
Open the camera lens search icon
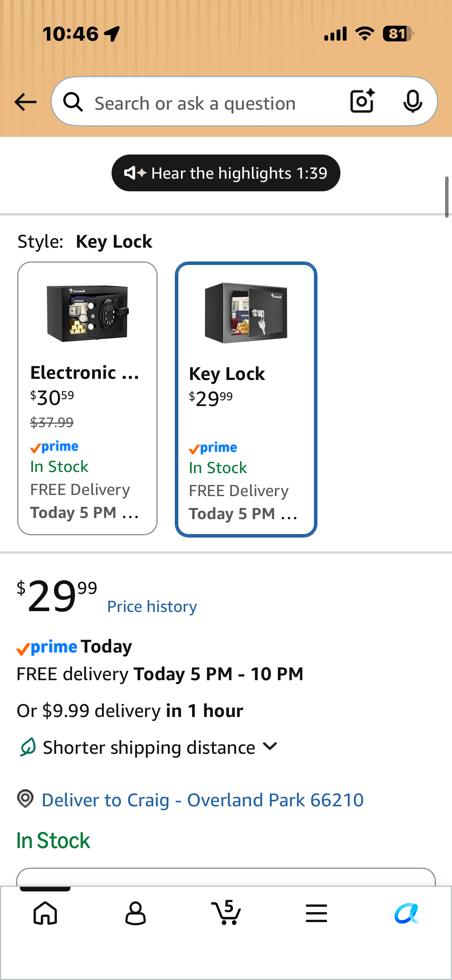point(362,101)
